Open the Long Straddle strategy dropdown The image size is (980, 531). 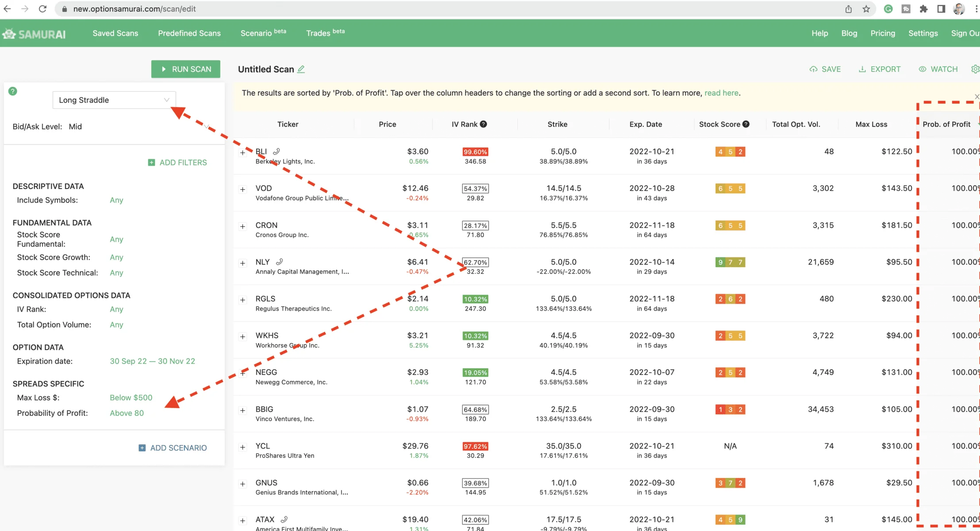[x=114, y=100]
